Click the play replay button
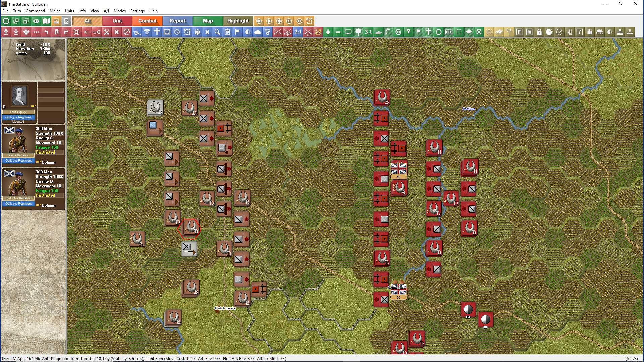Viewport: 644px width, 362px height. [x=269, y=21]
